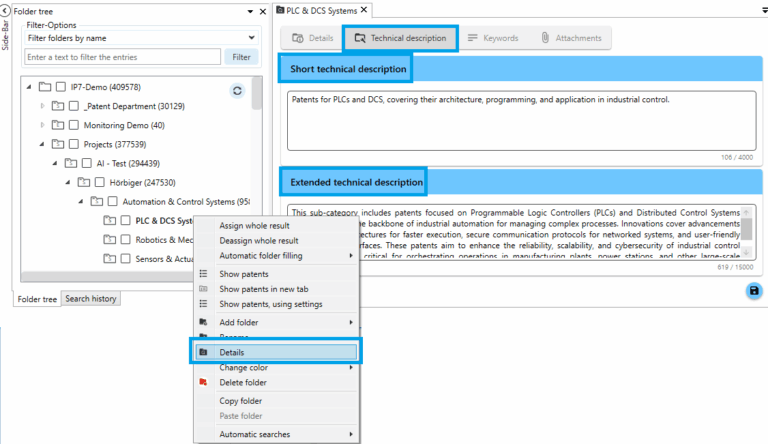Close the PLC & DCS Systems tab
The width and height of the screenshot is (768, 444).
pyautogui.click(x=365, y=10)
